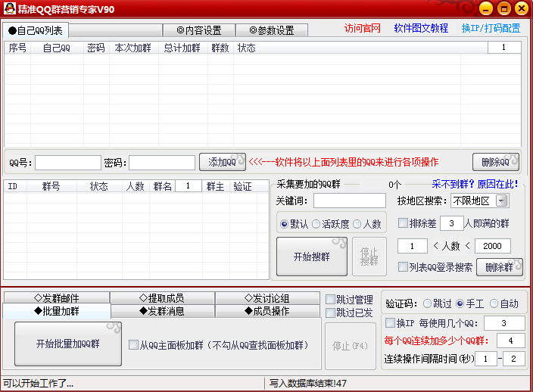Click the QQ penguin app icon in title bar
Image resolution: width=533 pixels, height=392 pixels.
(10, 8)
